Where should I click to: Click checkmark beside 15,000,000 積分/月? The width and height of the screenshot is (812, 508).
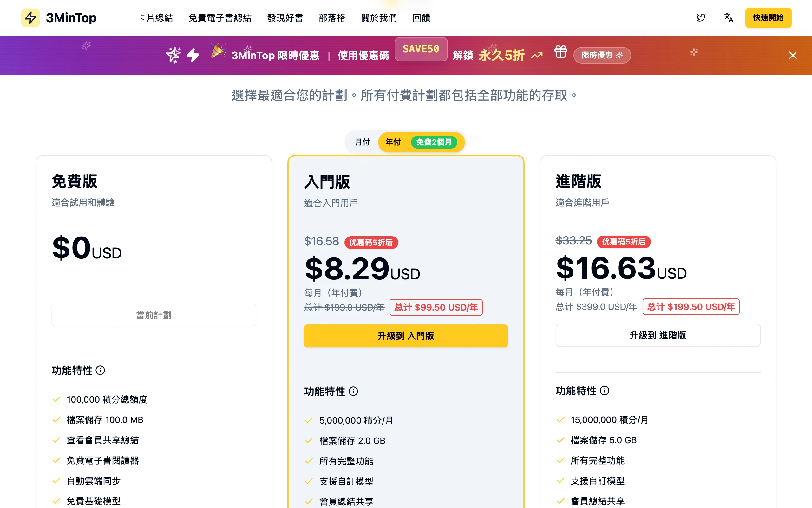(560, 419)
